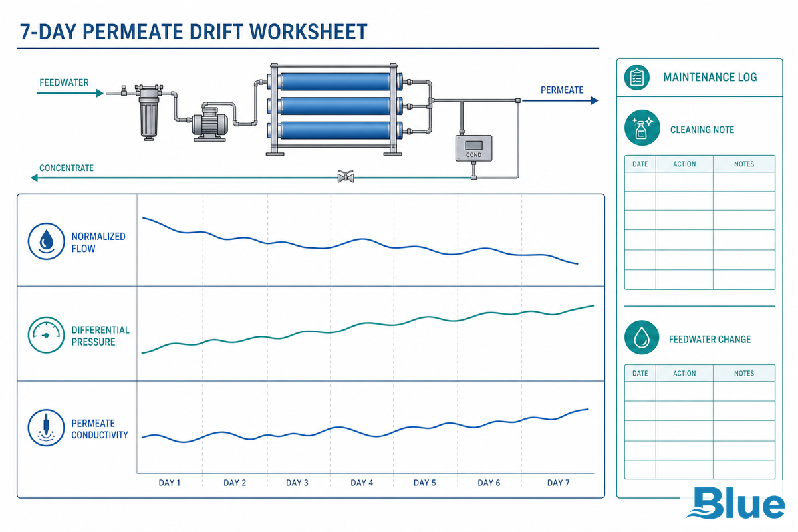798x532 pixels.
Task: Click the Permeate outlet arrow head
Action: [594, 100]
